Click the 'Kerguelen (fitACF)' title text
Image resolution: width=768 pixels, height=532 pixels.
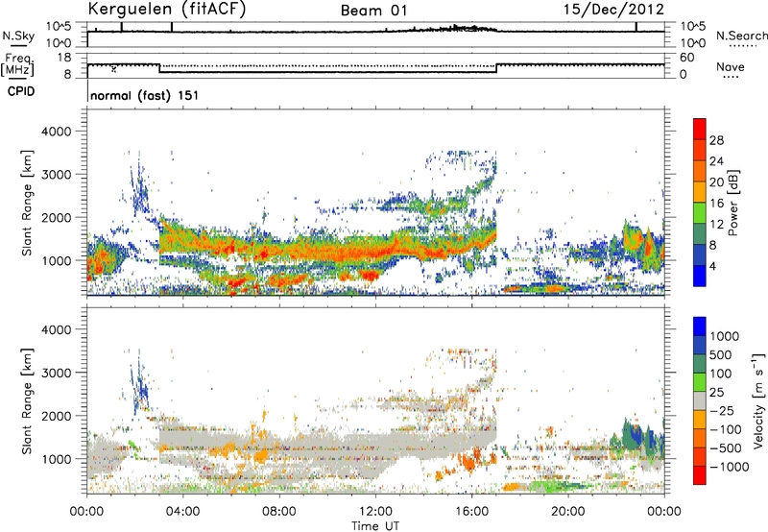[x=166, y=9]
